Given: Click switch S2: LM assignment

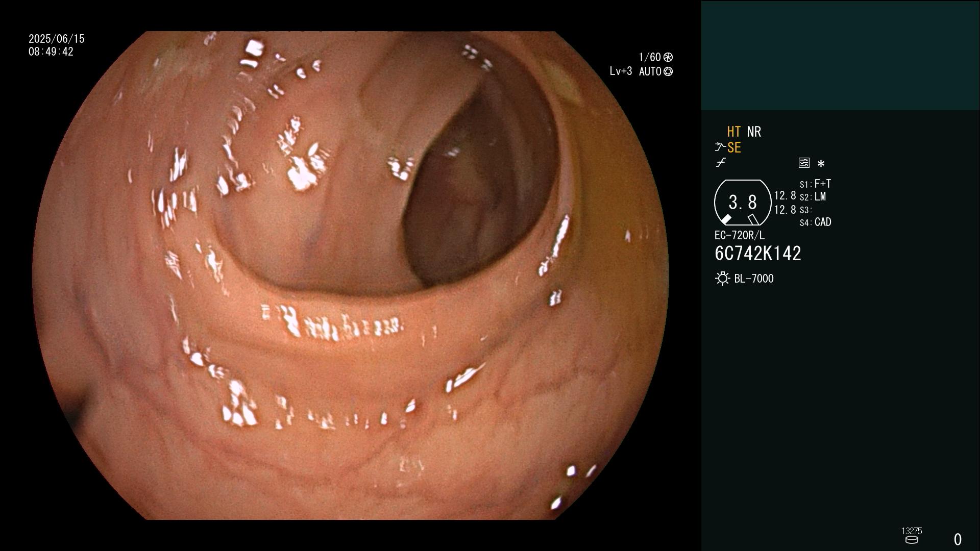Looking at the screenshot, I should 813,196.
